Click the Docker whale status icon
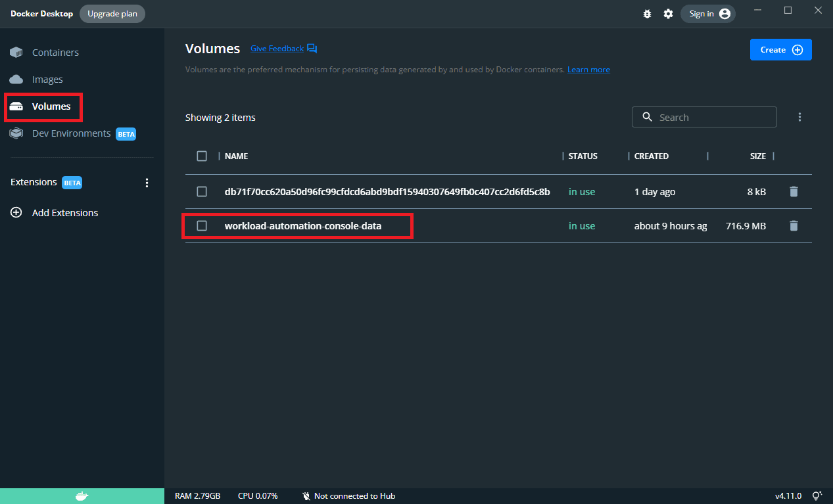 click(82, 496)
